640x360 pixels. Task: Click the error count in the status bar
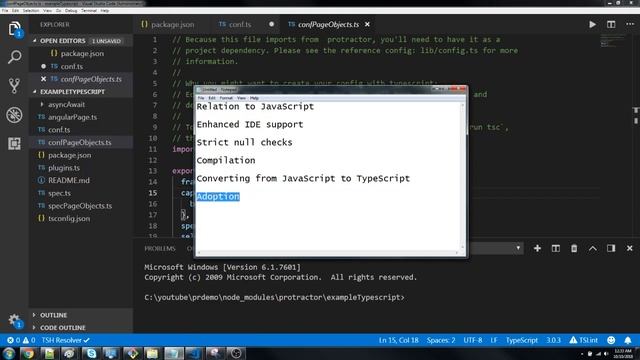pos(13,340)
